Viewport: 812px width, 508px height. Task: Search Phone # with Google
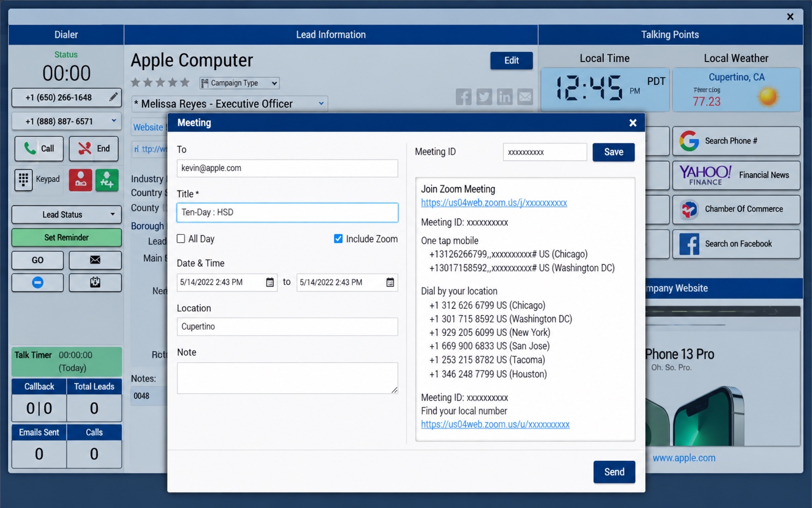(x=736, y=141)
